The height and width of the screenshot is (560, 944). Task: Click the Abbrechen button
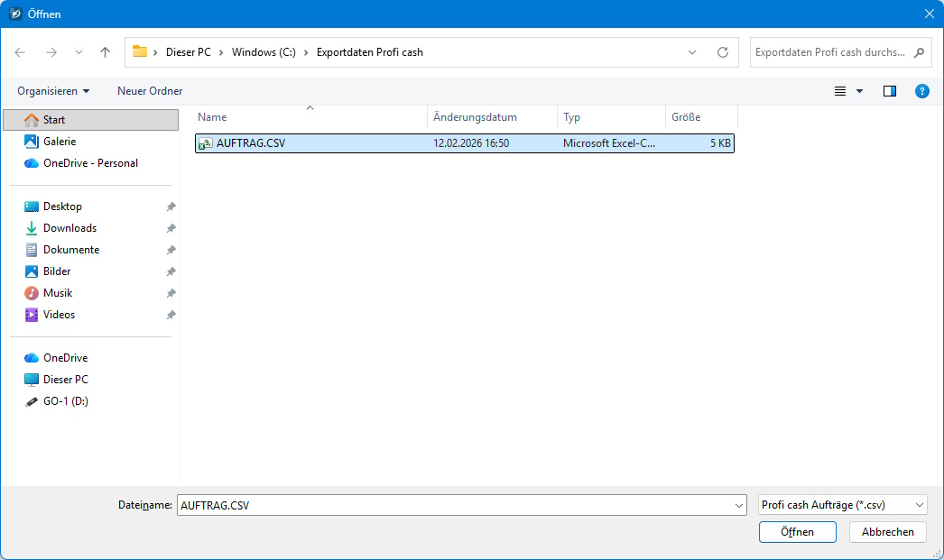coord(887,532)
